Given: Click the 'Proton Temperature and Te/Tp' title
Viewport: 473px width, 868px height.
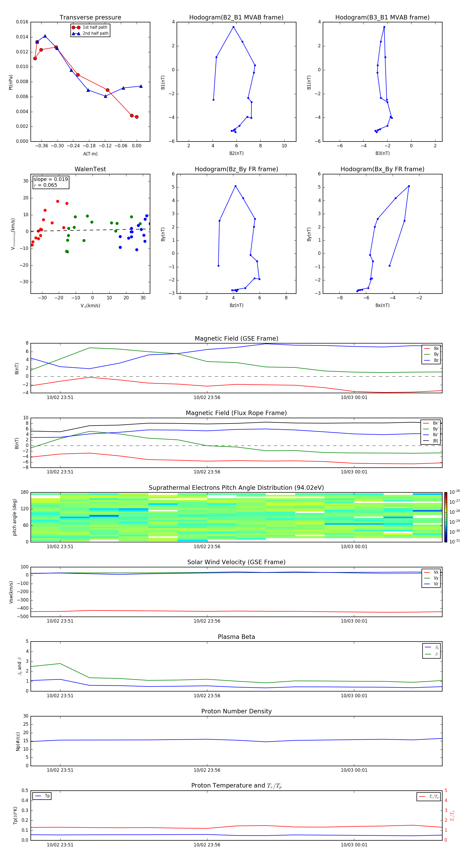Looking at the screenshot, I should click(236, 786).
